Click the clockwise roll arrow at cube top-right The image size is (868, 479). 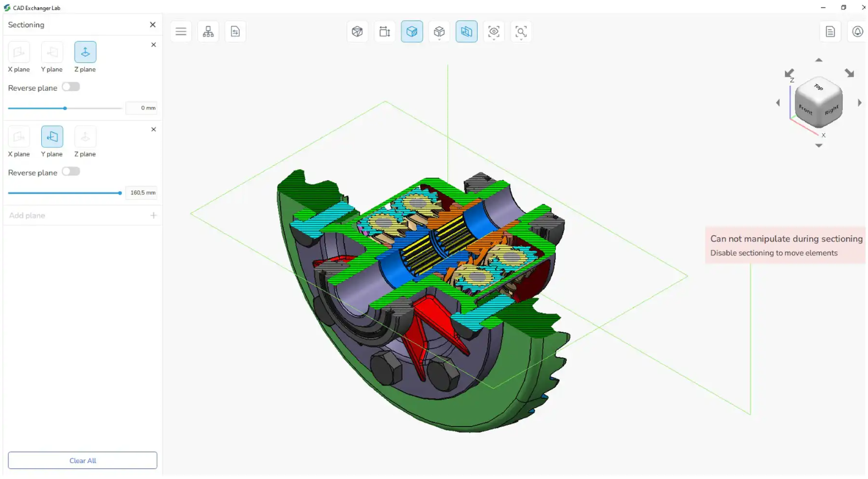coord(849,73)
